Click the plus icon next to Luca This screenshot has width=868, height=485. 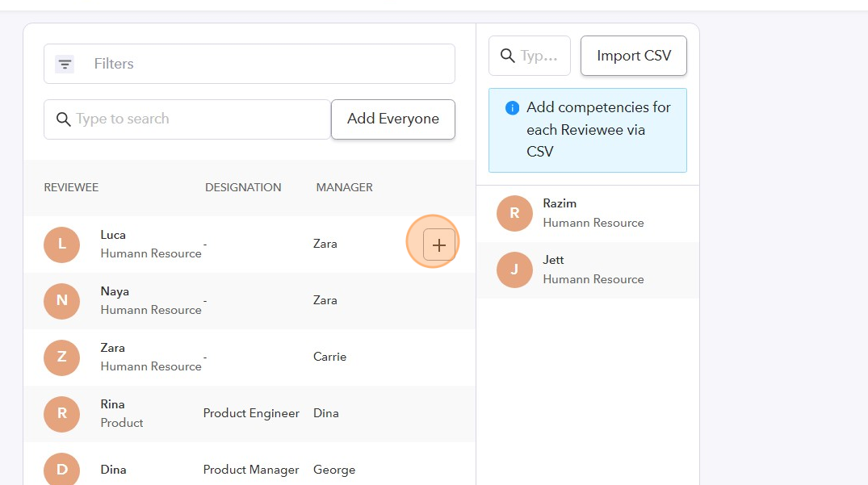tap(438, 245)
